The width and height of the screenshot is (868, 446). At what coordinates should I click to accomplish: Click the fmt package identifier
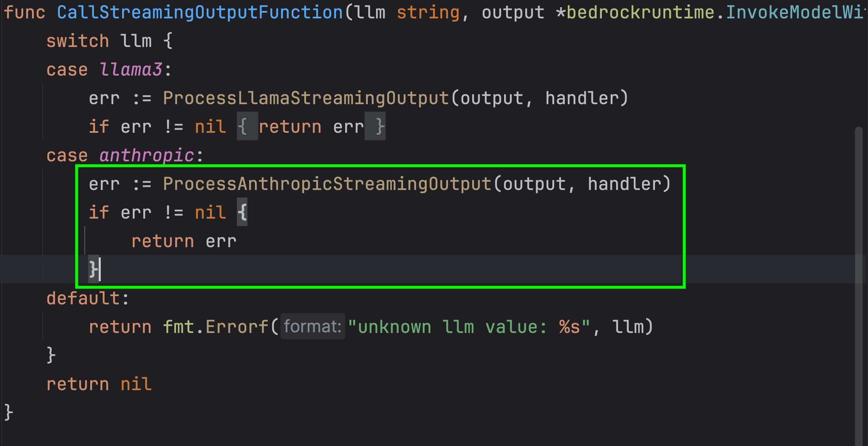coord(178,327)
